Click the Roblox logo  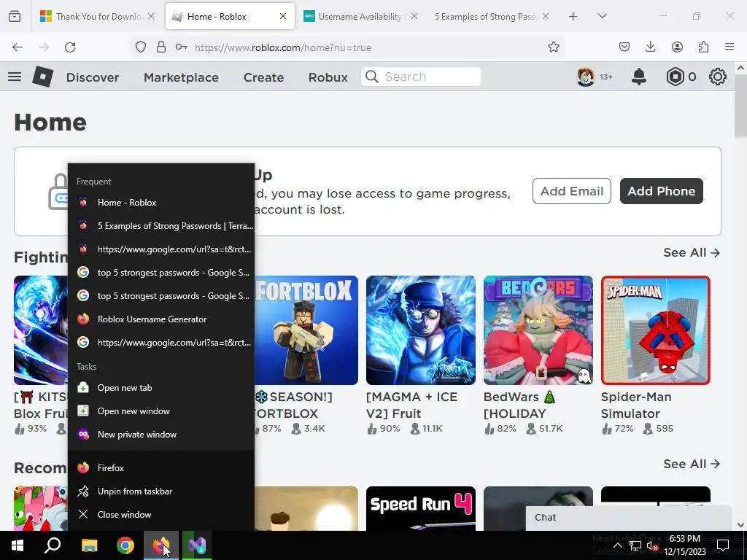[x=43, y=76]
